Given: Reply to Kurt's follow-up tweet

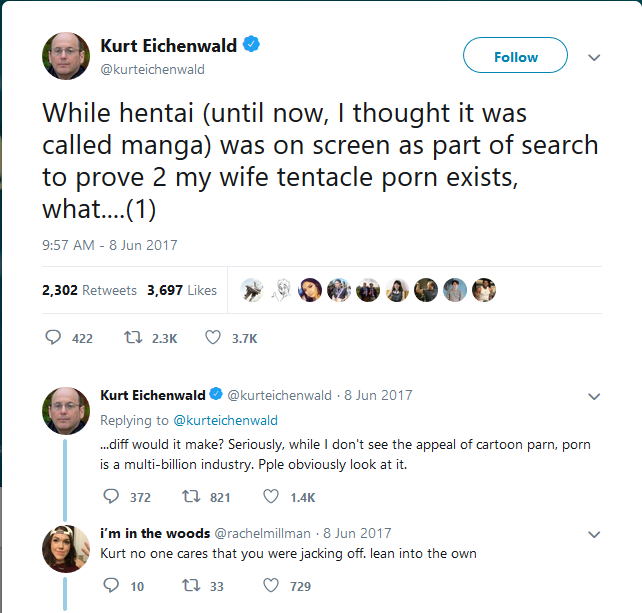Looking at the screenshot, I should 112,496.
